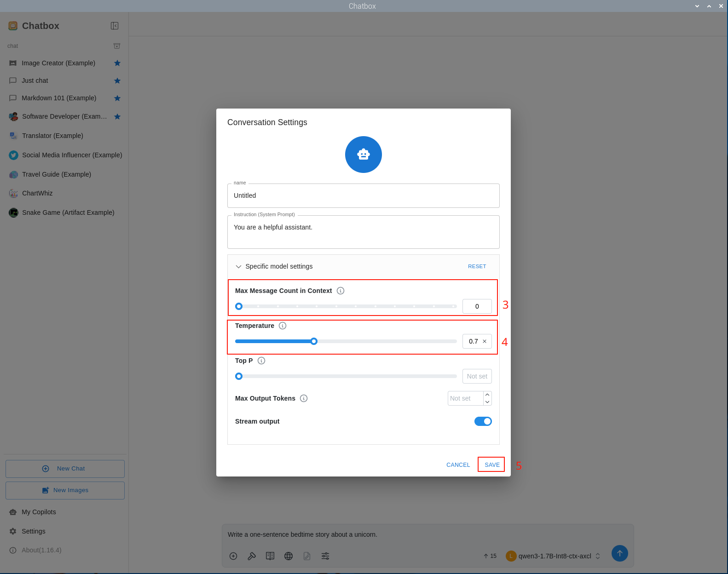Open the qwen3-1.7B-Int8-ctx-axcl model selector

(555, 556)
